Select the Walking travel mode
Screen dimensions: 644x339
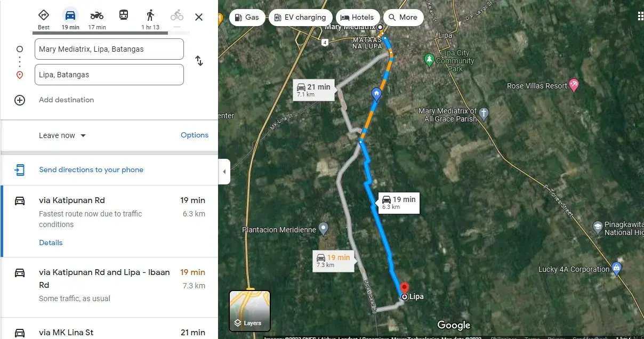(150, 19)
